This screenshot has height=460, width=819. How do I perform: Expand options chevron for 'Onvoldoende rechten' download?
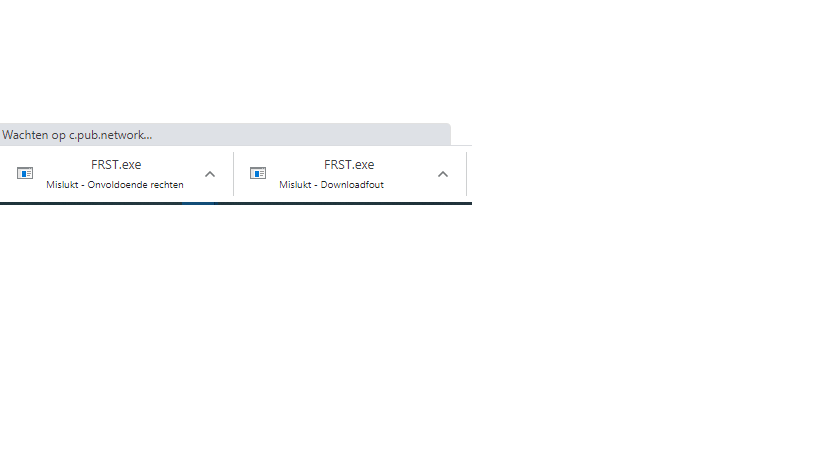tap(210, 174)
